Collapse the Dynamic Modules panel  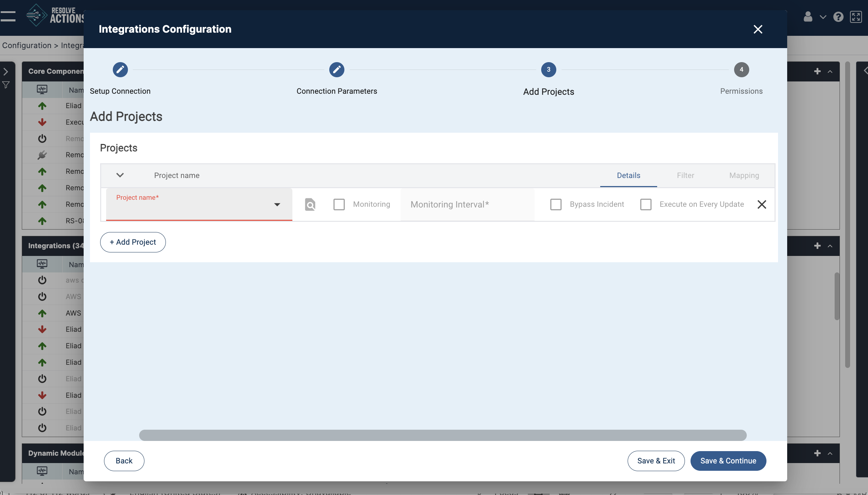830,454
